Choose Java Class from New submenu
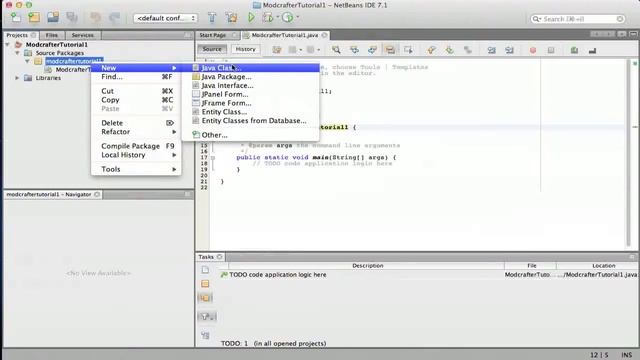640x360 pixels. [x=251, y=68]
